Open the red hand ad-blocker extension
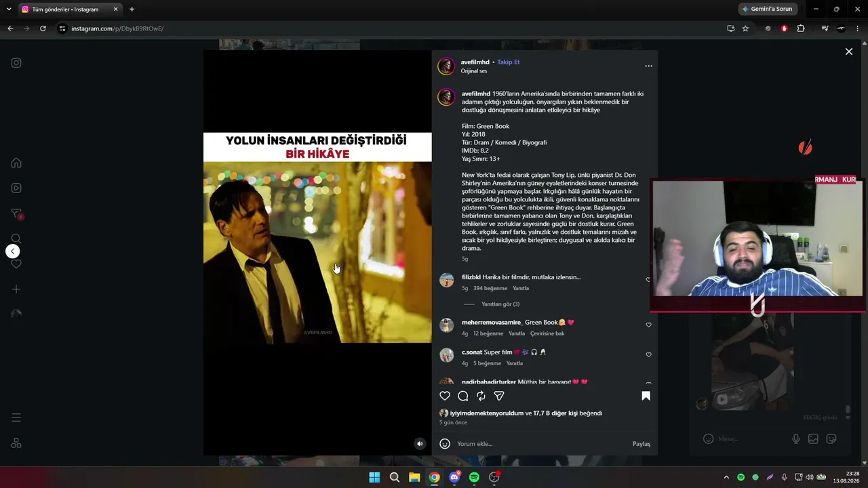This screenshot has width=868, height=488. [785, 28]
